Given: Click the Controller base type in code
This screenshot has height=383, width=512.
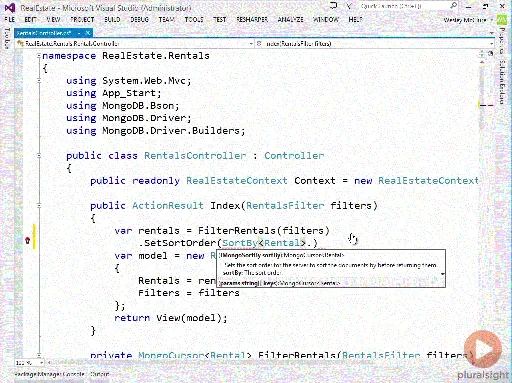Looking at the screenshot, I should (294, 156).
